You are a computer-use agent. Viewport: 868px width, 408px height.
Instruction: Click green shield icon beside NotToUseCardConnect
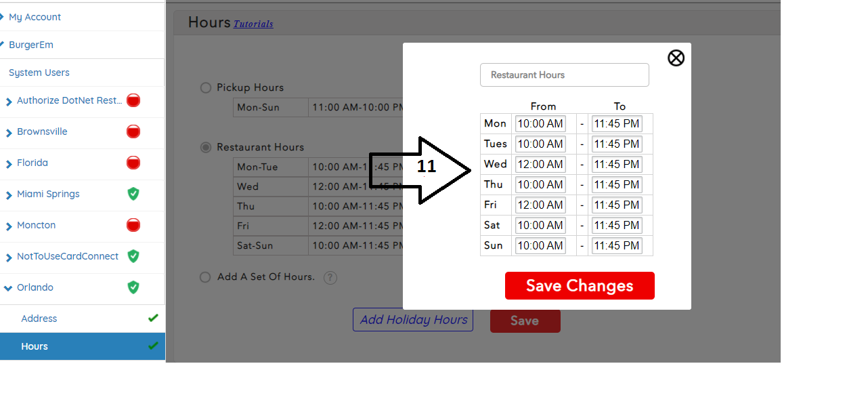(x=133, y=256)
